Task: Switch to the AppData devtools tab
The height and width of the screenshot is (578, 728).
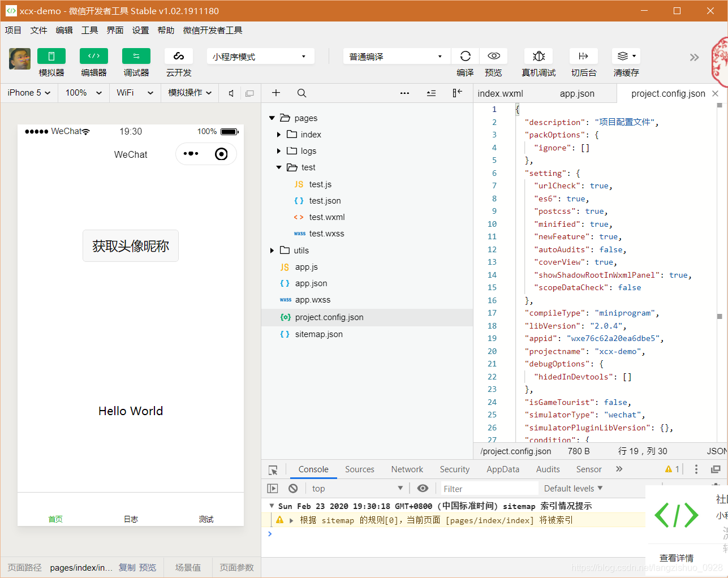Action: pyautogui.click(x=503, y=469)
